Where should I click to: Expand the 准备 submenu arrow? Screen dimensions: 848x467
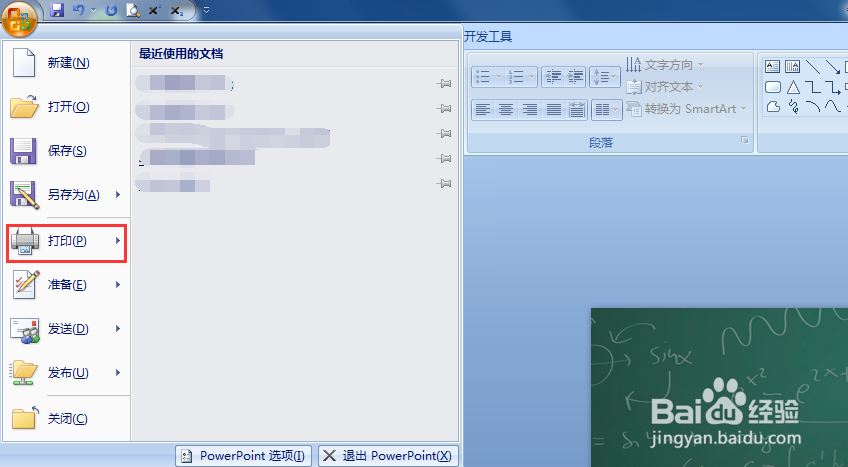[118, 284]
